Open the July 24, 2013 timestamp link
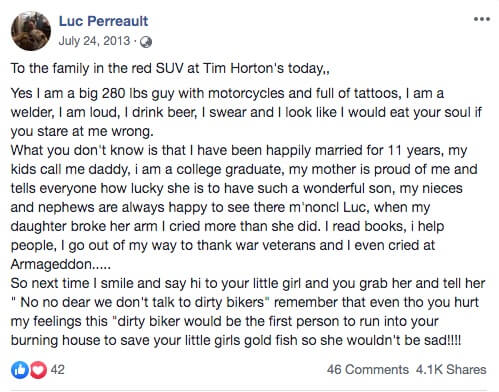Screen dimensions: 499x392 [x=94, y=41]
